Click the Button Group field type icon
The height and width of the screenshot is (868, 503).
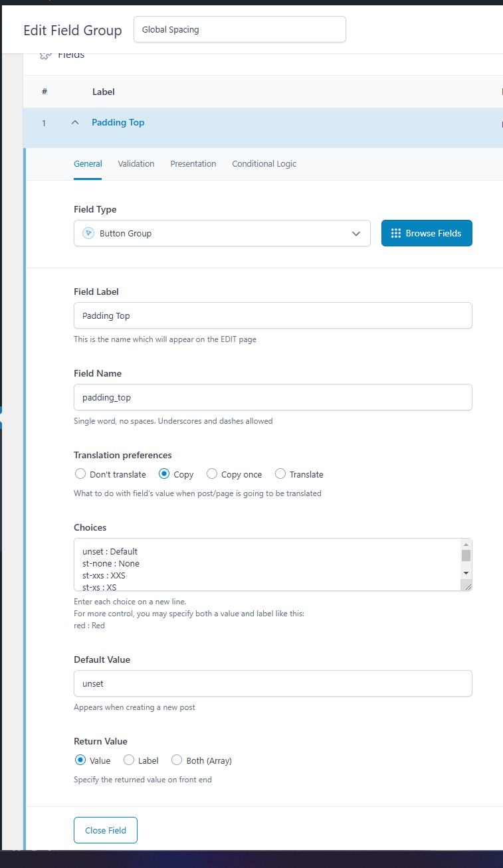[88, 233]
